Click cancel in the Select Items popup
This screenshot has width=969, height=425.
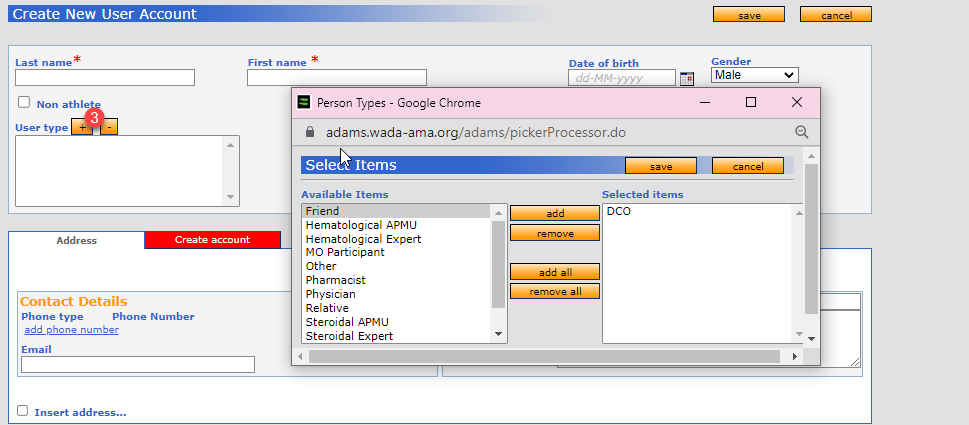[x=748, y=166]
